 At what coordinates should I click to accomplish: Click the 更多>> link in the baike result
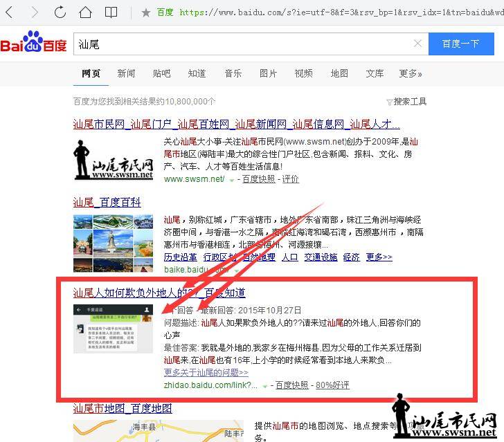click(x=379, y=257)
